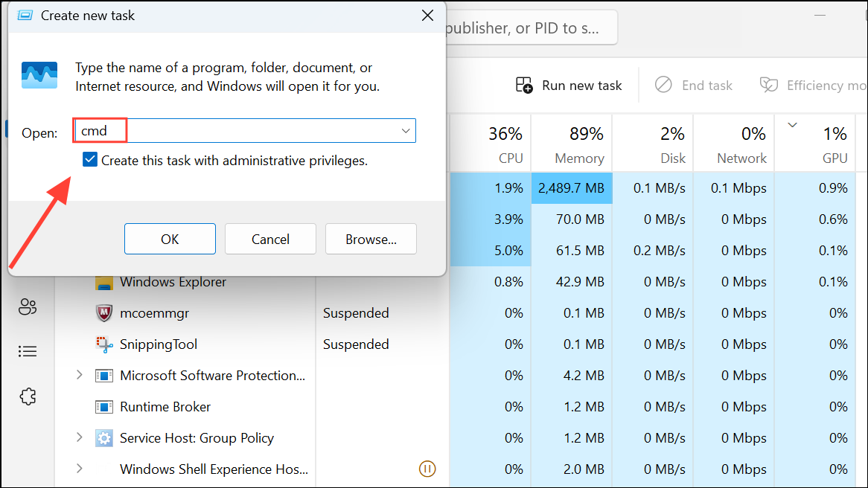Screen dimensions: 868x488
Task: Open Users page from left sidebar
Action: pos(28,306)
